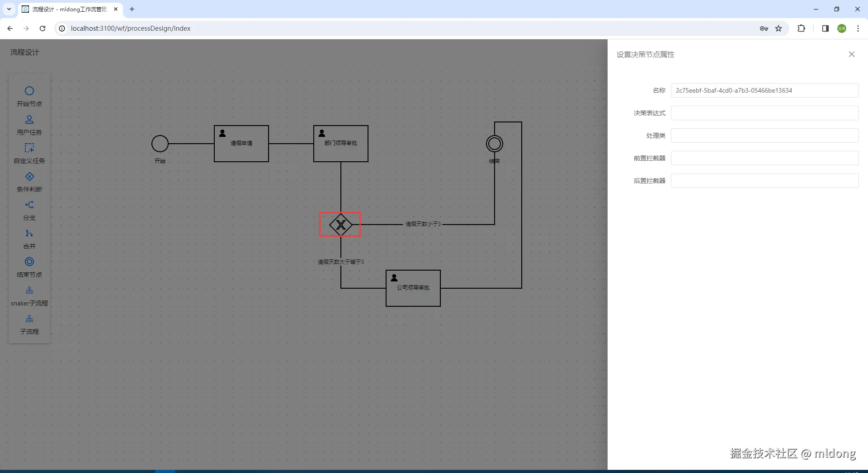Image resolution: width=868 pixels, height=473 pixels.
Task: Click the 请假天数大于等于3 transition label
Action: (x=340, y=262)
